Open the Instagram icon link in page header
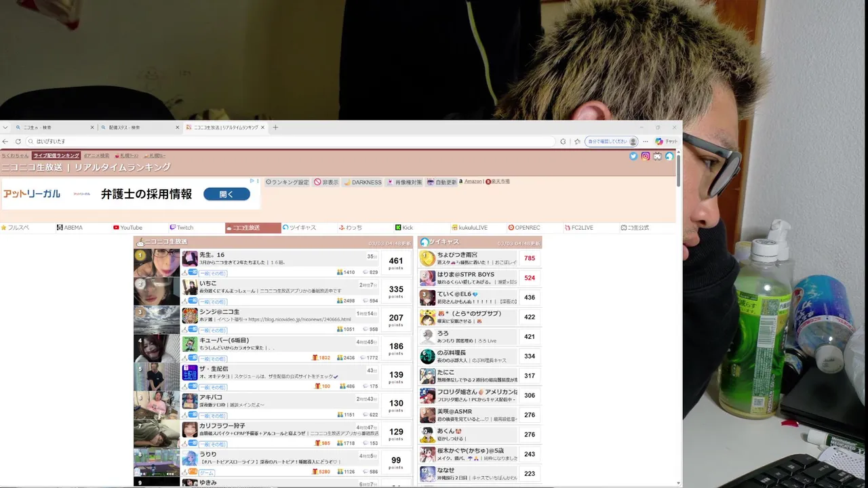This screenshot has width=868, height=488. [x=646, y=156]
